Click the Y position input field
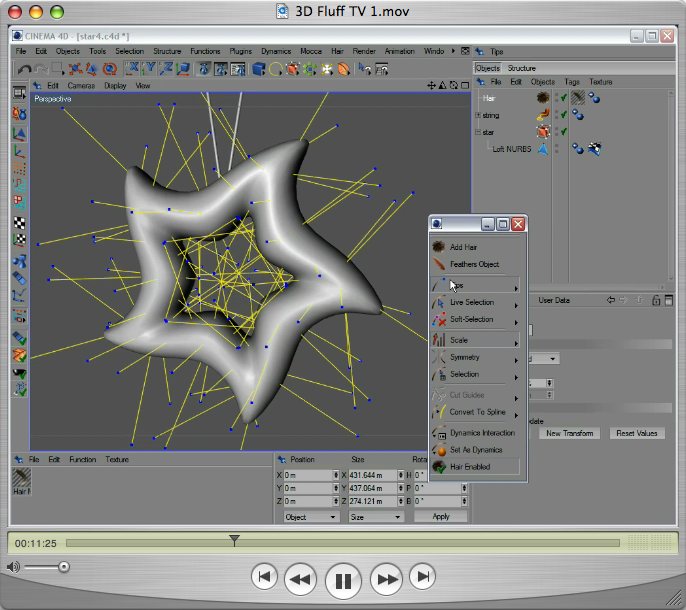Viewport: 686px width, 610px height. pos(308,488)
